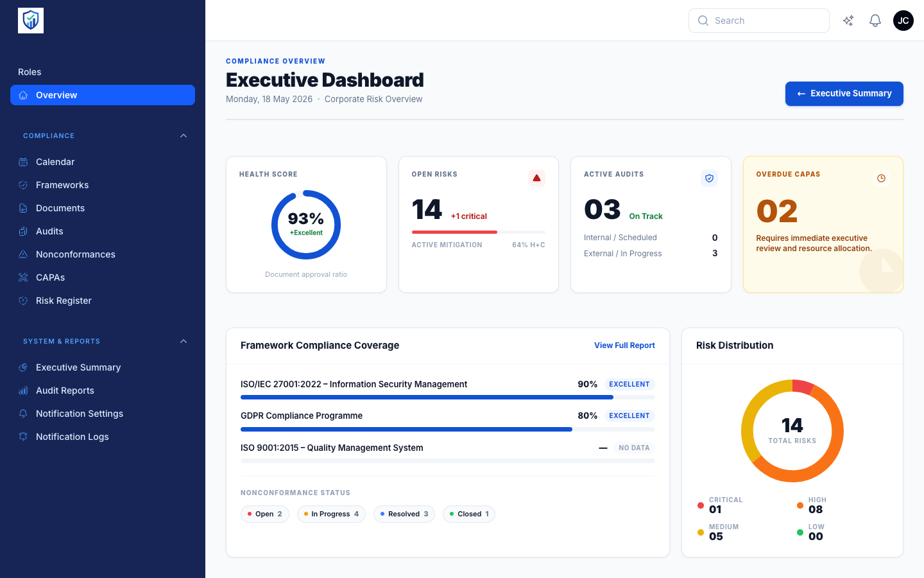This screenshot has width=924, height=578.
Task: Click the ISO 9001:2015 Quality Management System row
Action: [448, 451]
